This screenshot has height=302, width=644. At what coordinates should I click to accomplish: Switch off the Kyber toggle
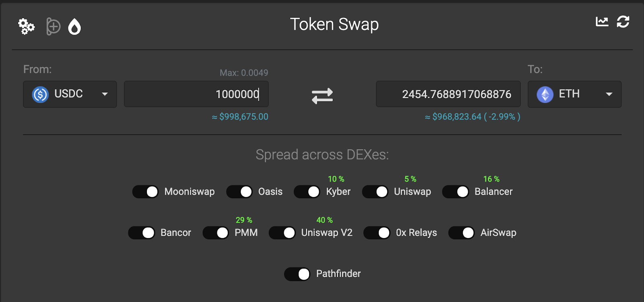point(307,192)
